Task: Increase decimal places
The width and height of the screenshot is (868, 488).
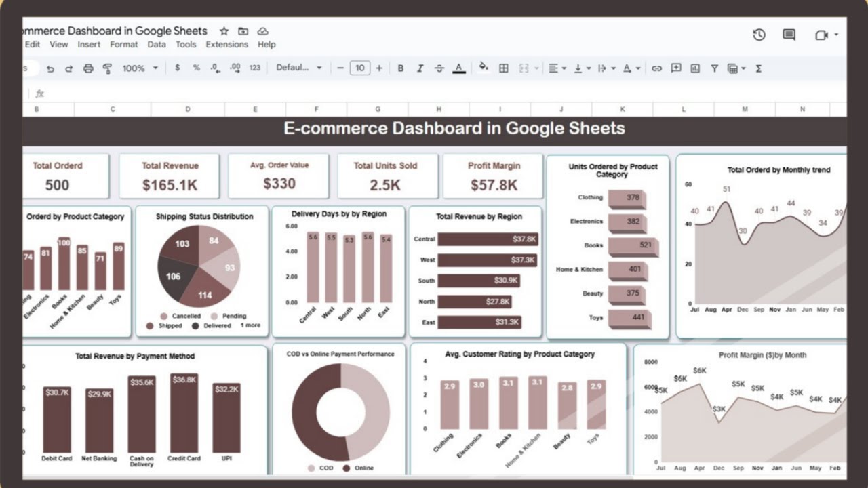Action: [235, 68]
